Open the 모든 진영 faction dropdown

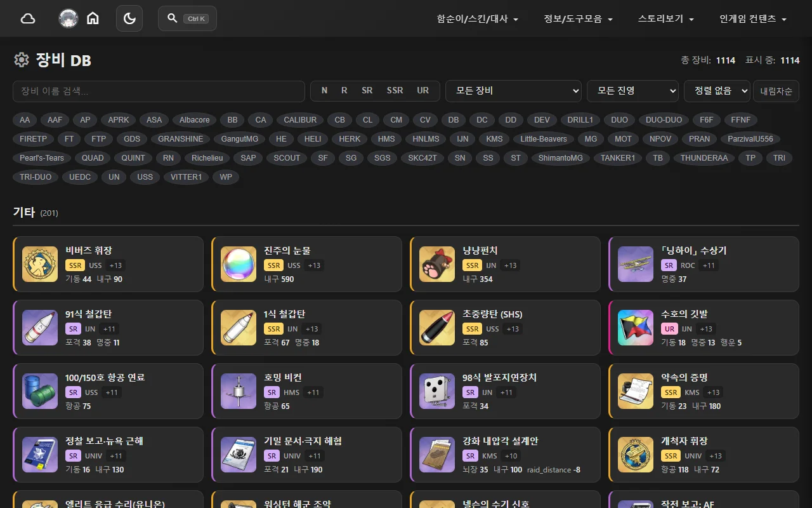pyautogui.click(x=632, y=91)
